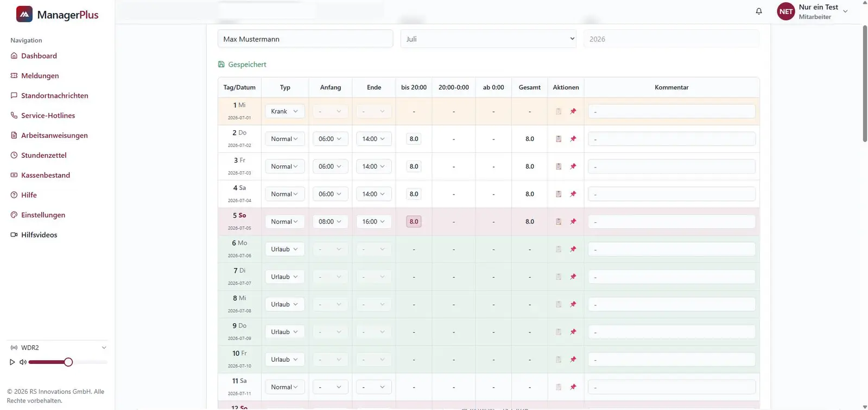The width and height of the screenshot is (868, 410).
Task: Click the pin icon in row 5 So
Action: [573, 222]
